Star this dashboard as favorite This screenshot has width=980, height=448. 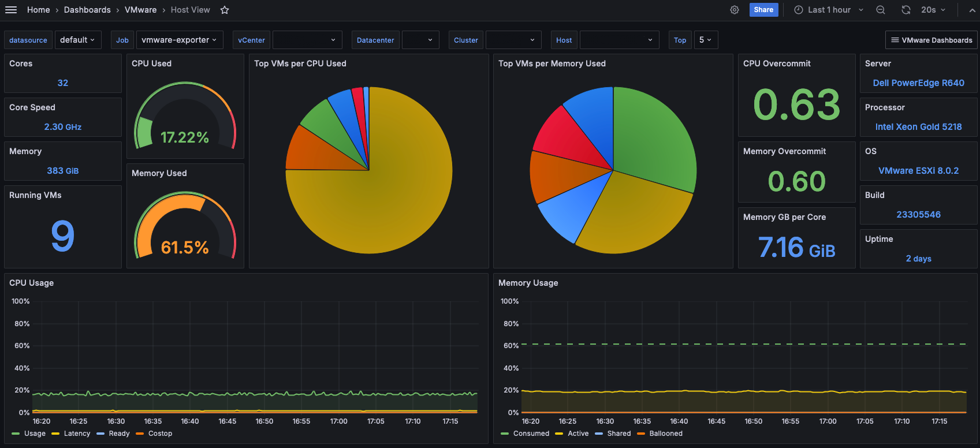pyautogui.click(x=225, y=10)
